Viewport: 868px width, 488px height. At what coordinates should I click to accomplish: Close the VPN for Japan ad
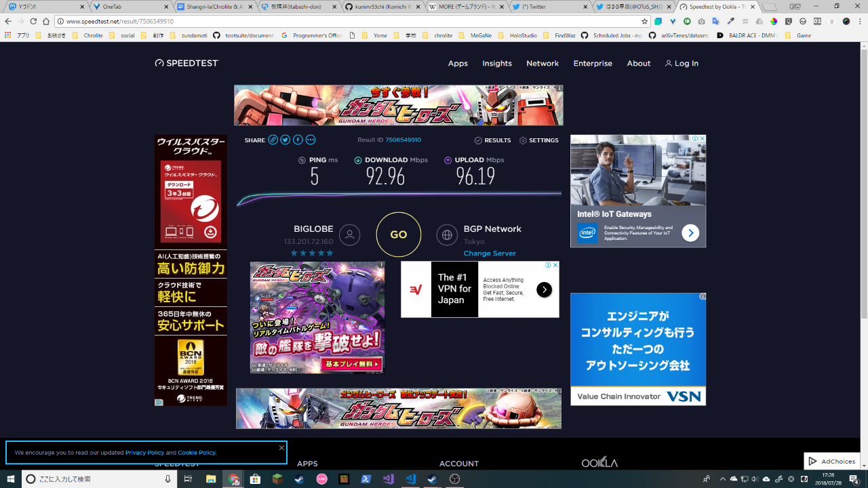point(555,265)
